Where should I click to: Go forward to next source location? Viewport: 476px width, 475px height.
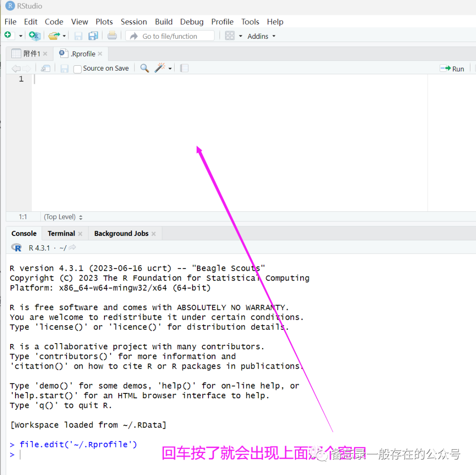pos(27,68)
